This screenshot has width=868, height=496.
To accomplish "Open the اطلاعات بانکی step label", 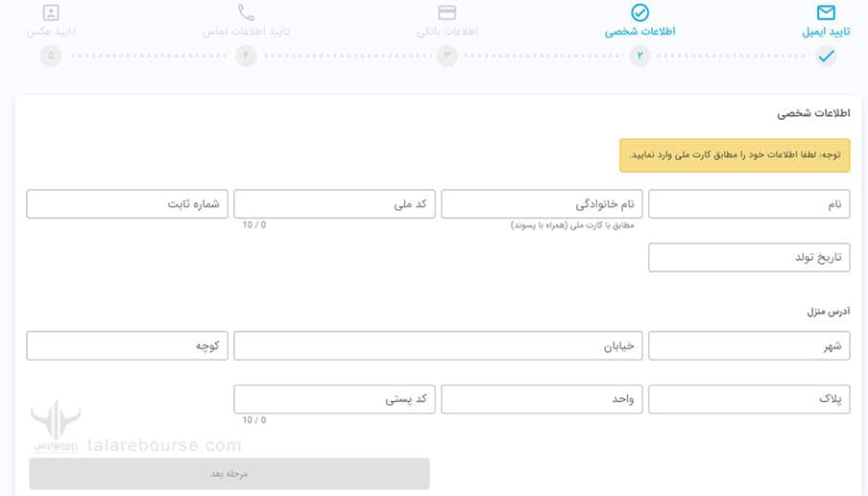I will coord(447,32).
